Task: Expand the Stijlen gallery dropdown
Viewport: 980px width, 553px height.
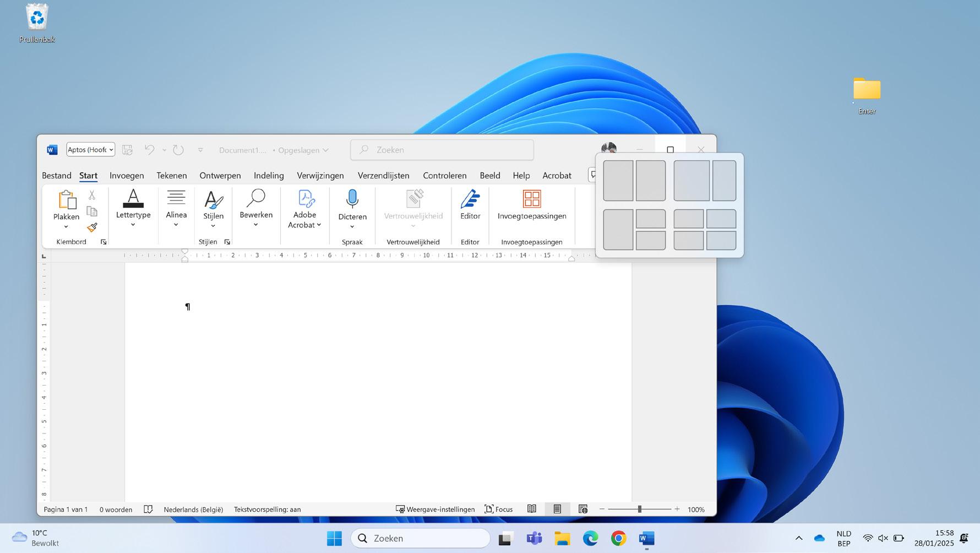Action: click(x=213, y=226)
